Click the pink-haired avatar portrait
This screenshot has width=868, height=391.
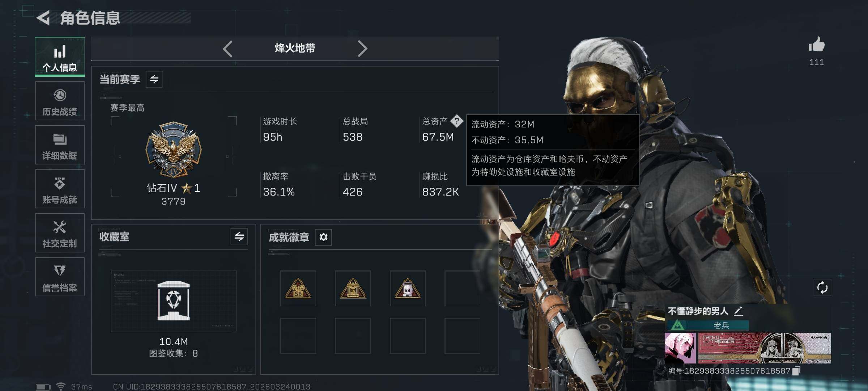[680, 348]
